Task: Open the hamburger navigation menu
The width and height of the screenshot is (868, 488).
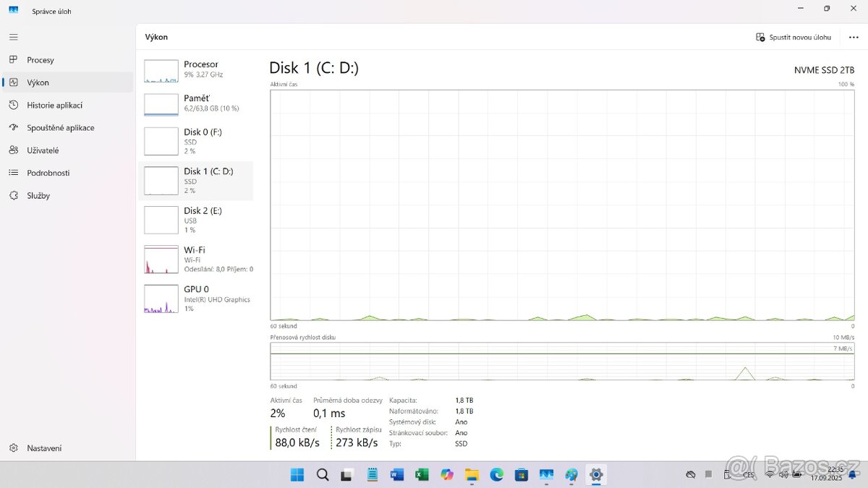Action: click(14, 37)
